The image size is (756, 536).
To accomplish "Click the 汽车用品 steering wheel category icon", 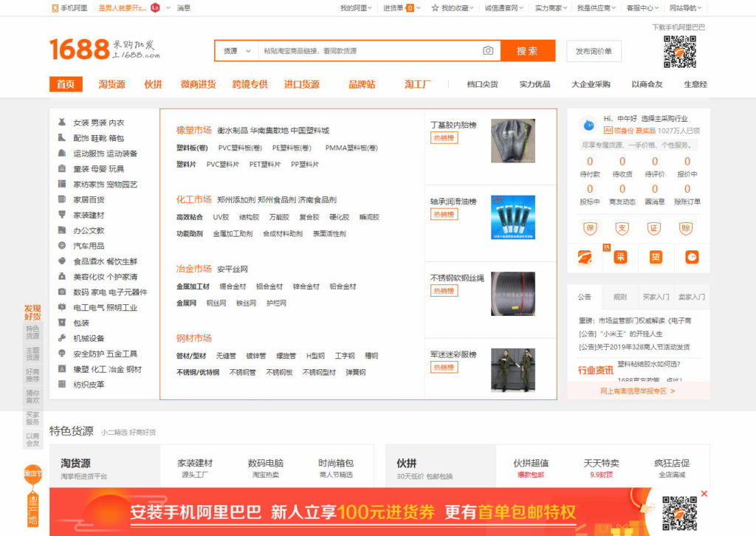I will pos(62,246).
